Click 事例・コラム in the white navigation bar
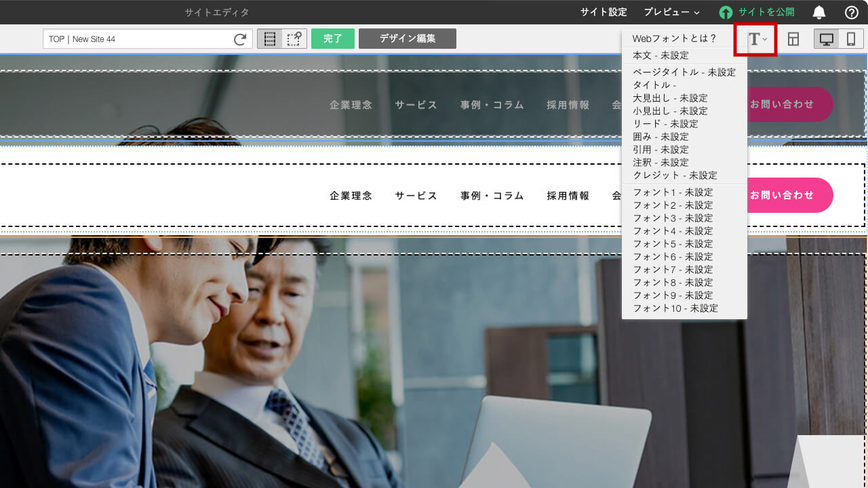This screenshot has height=488, width=868. (x=492, y=195)
